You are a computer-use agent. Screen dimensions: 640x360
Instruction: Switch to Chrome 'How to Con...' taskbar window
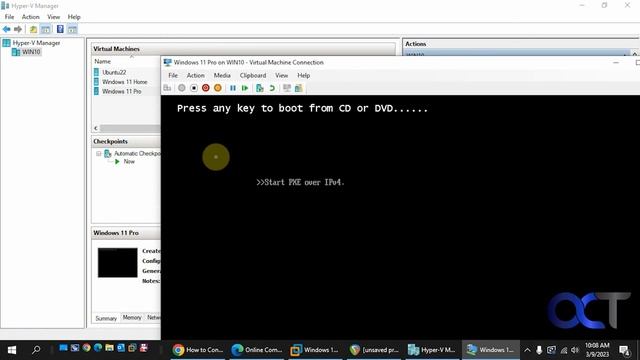pyautogui.click(x=198, y=350)
